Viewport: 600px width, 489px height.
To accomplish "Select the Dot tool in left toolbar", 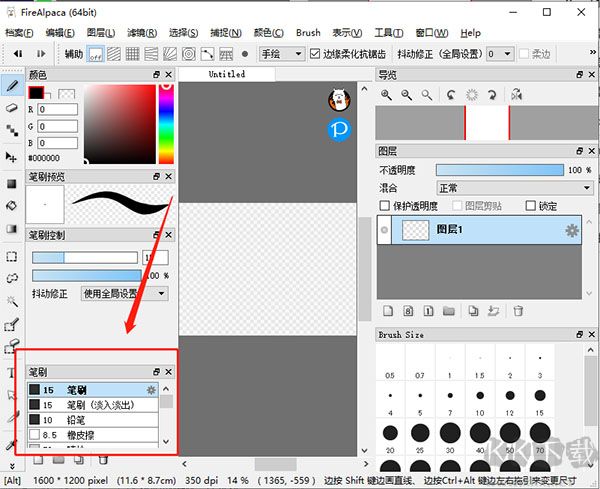I will pyautogui.click(x=12, y=130).
